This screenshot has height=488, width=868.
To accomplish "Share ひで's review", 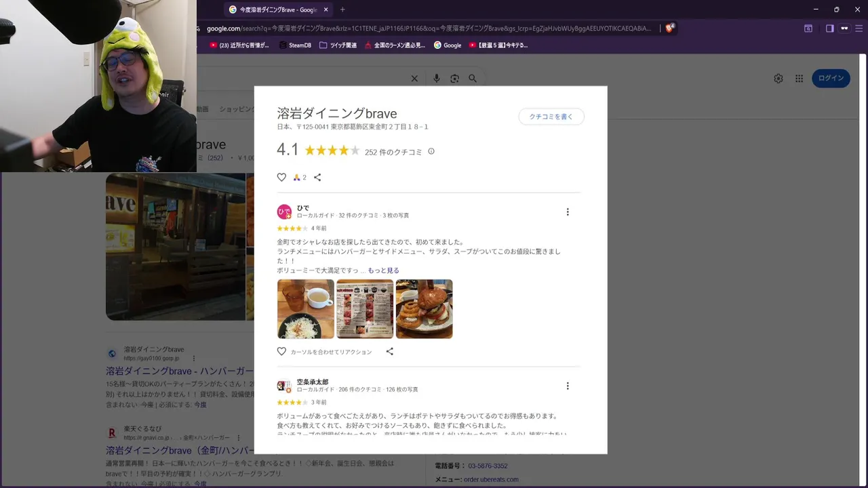I will point(389,352).
